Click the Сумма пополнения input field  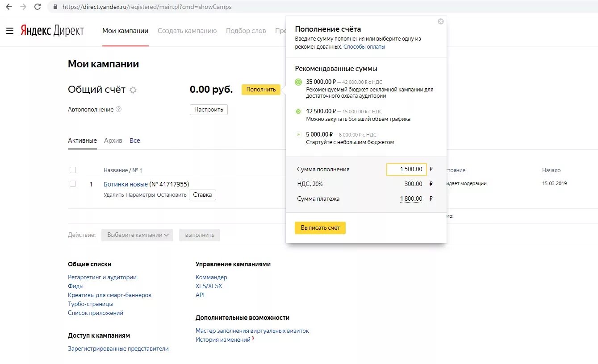point(406,170)
